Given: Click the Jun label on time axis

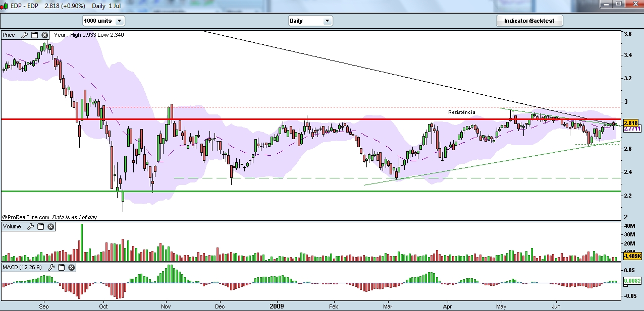Looking at the screenshot, I should [557, 306].
